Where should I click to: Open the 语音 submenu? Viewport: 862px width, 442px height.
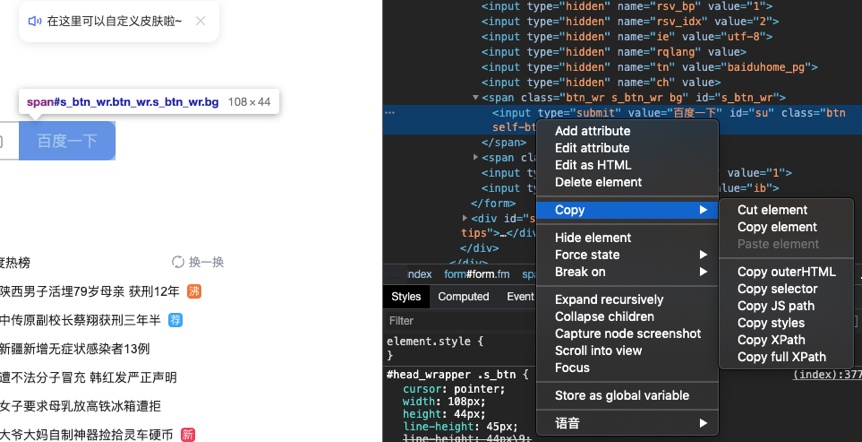627,423
